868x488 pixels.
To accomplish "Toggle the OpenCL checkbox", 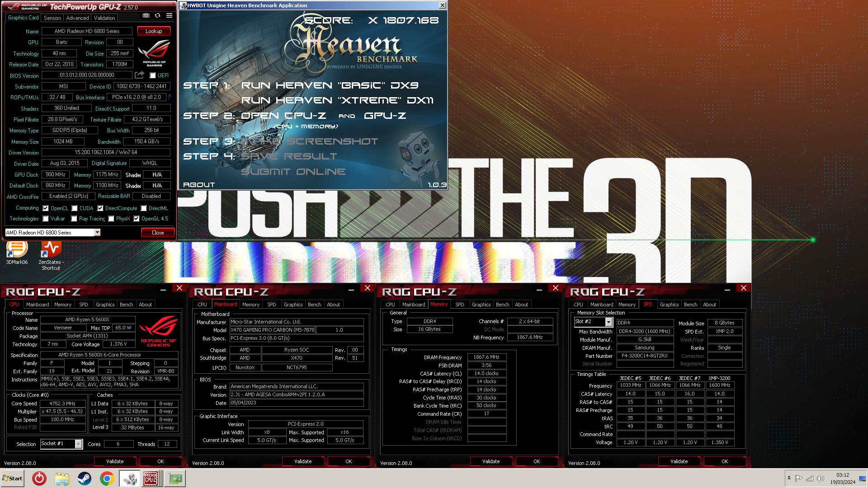I will coord(46,208).
